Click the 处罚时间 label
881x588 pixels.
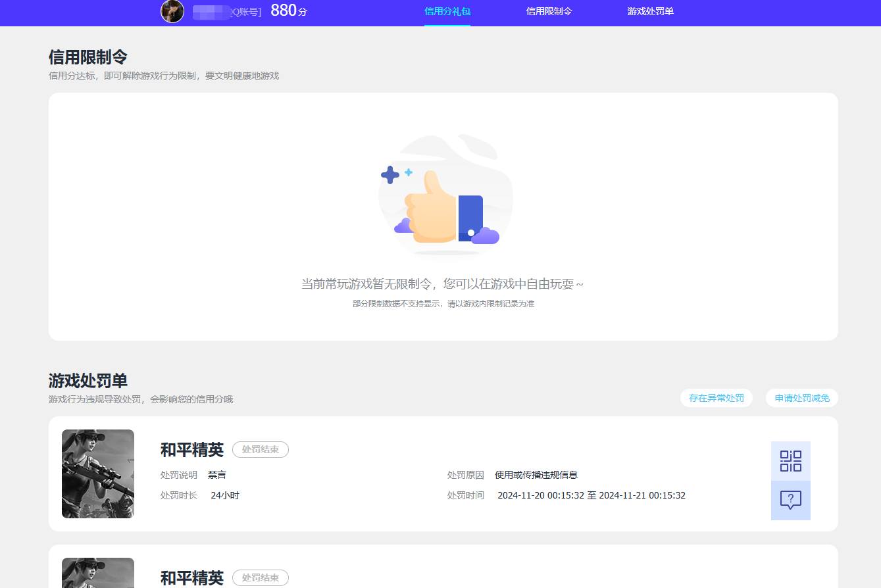(x=466, y=495)
